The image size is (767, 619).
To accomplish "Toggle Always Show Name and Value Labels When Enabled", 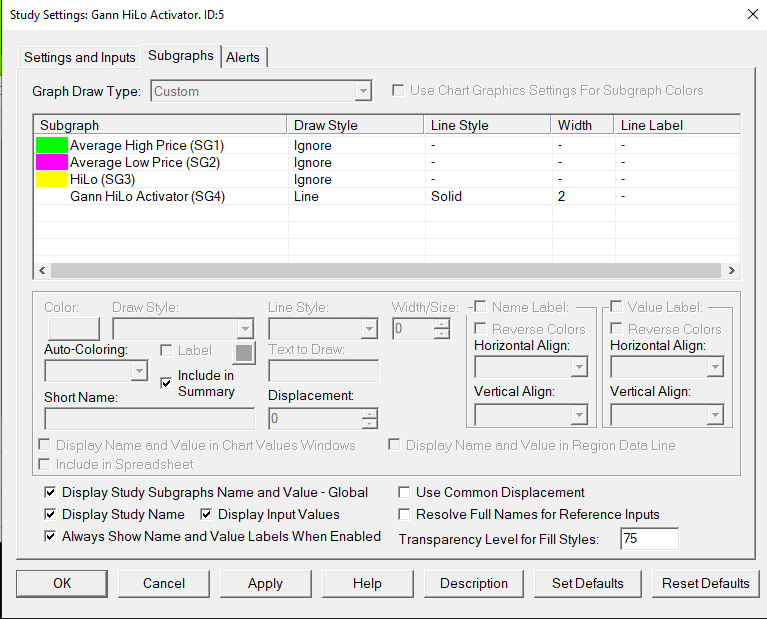I will point(50,536).
